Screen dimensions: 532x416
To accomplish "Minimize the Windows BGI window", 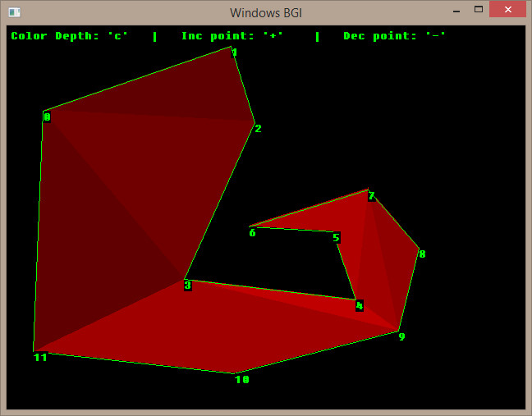I will click(x=456, y=10).
